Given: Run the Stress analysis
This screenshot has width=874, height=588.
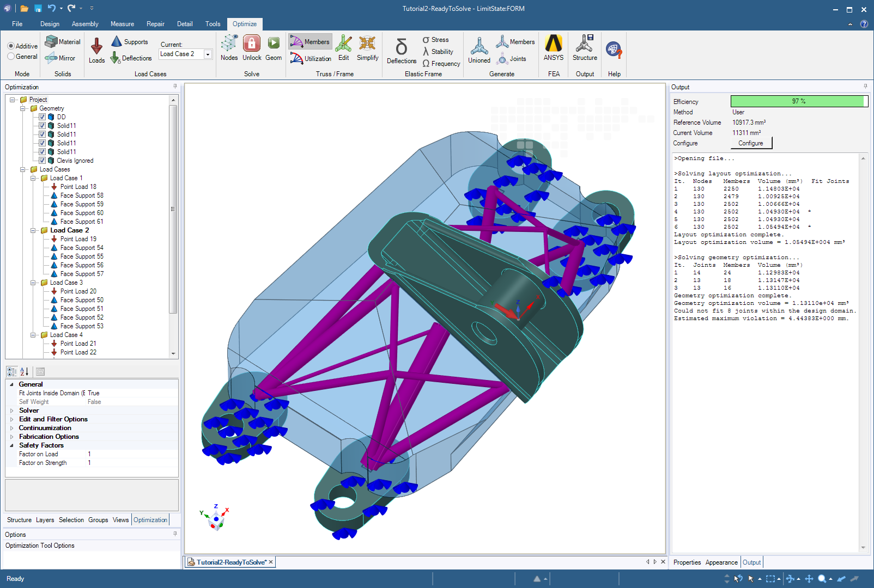Looking at the screenshot, I should point(435,40).
